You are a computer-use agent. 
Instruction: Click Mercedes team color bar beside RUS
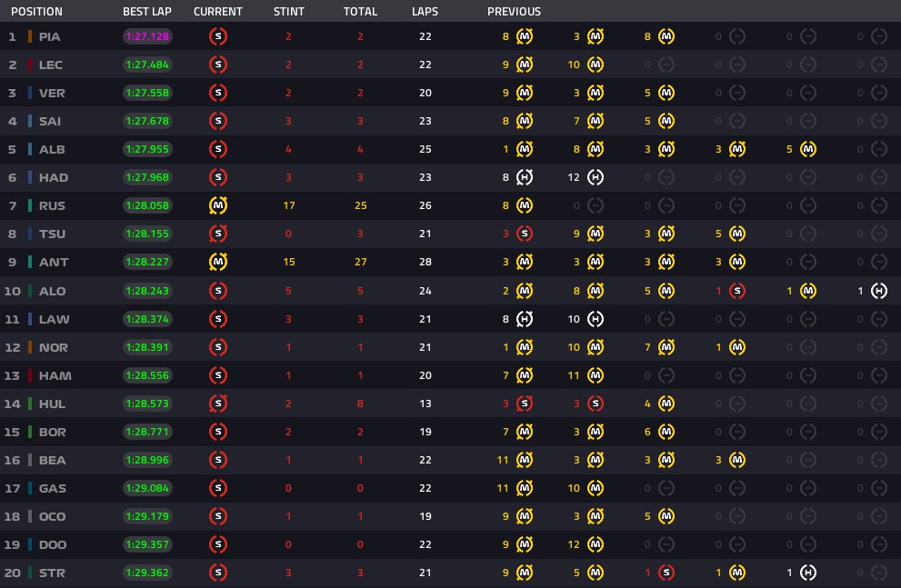30,205
